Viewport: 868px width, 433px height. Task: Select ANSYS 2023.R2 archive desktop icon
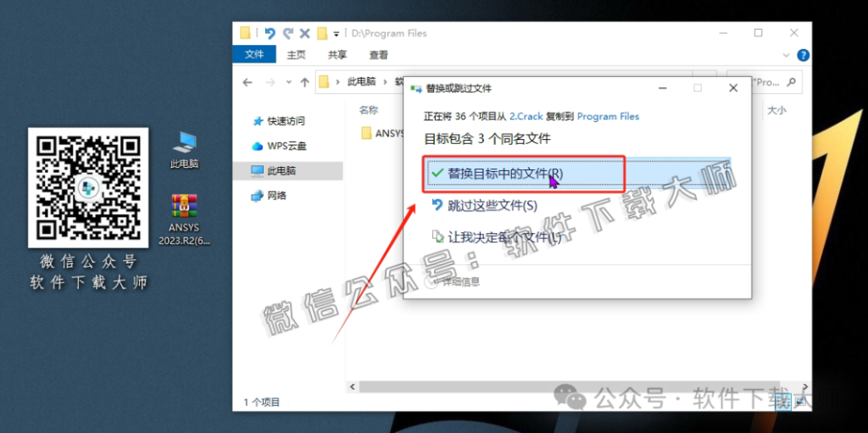point(185,219)
